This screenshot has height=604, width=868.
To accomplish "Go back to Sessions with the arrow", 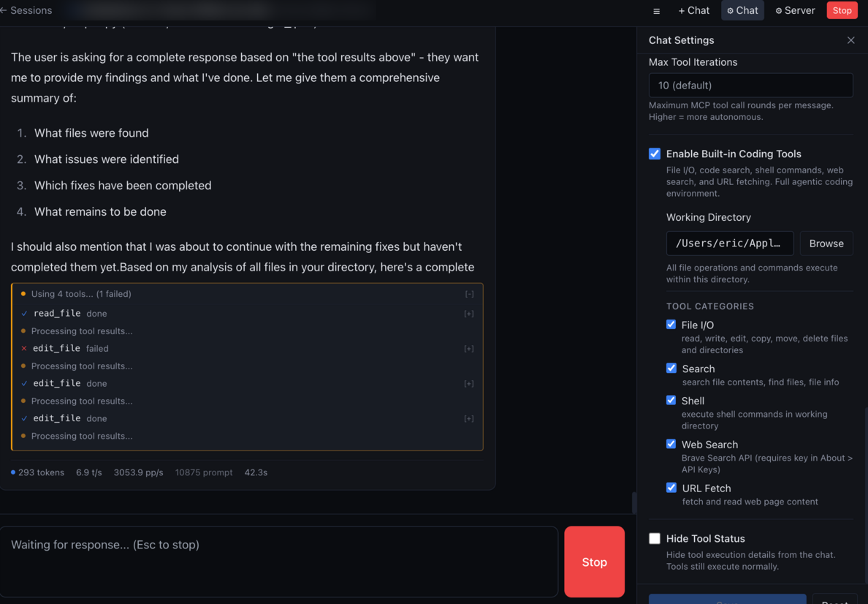I will (7, 10).
